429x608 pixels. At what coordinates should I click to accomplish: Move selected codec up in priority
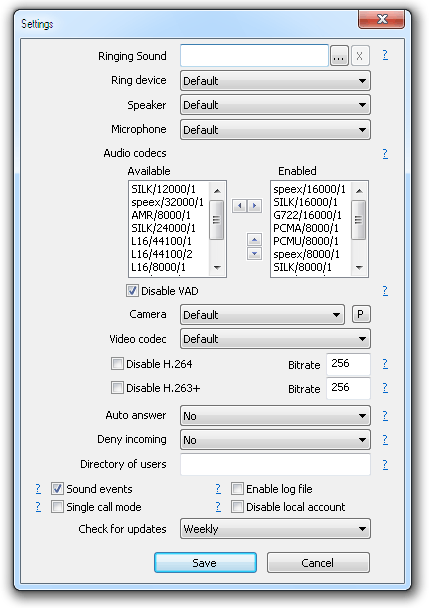[254, 240]
